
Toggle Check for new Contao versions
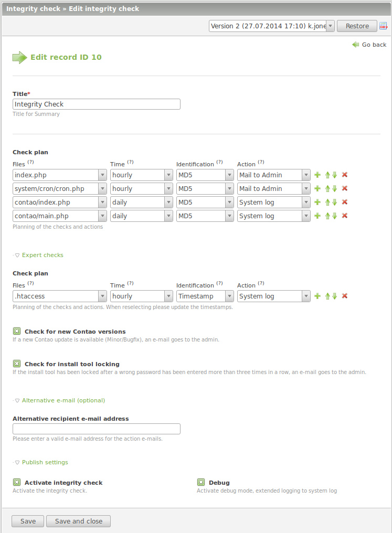[17, 332]
